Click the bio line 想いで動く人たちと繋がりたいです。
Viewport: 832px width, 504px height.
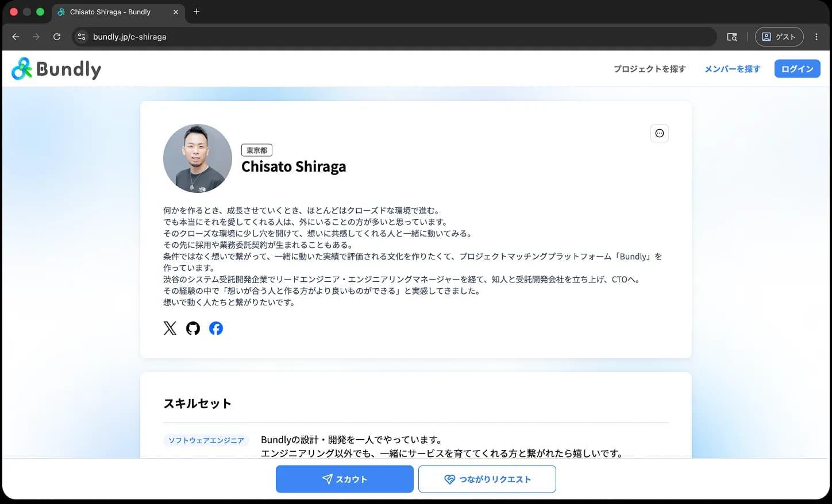(230, 303)
